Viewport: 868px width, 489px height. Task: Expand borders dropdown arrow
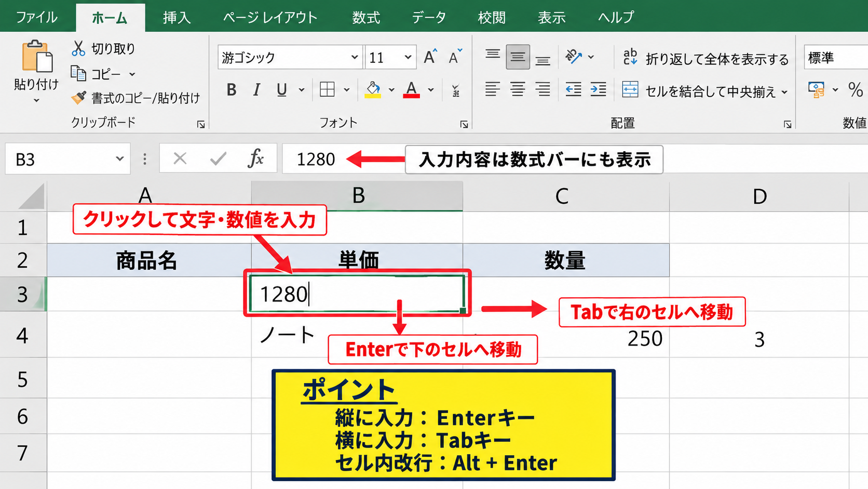(346, 90)
